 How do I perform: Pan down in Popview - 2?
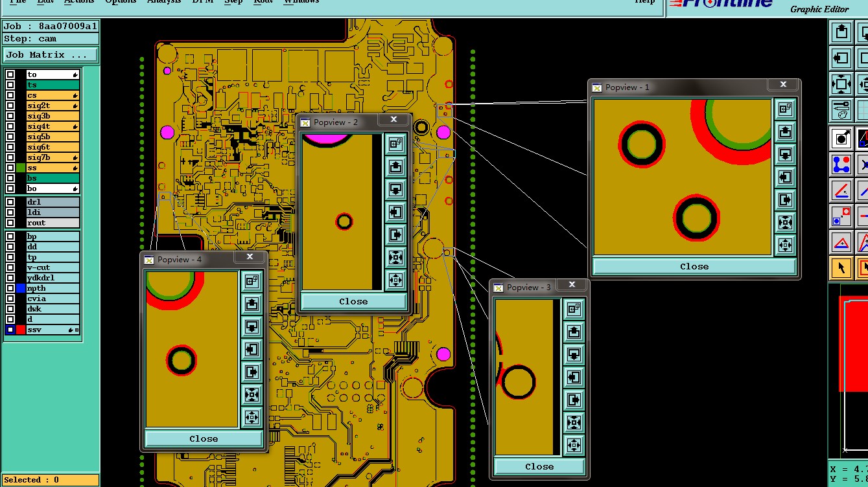point(395,190)
